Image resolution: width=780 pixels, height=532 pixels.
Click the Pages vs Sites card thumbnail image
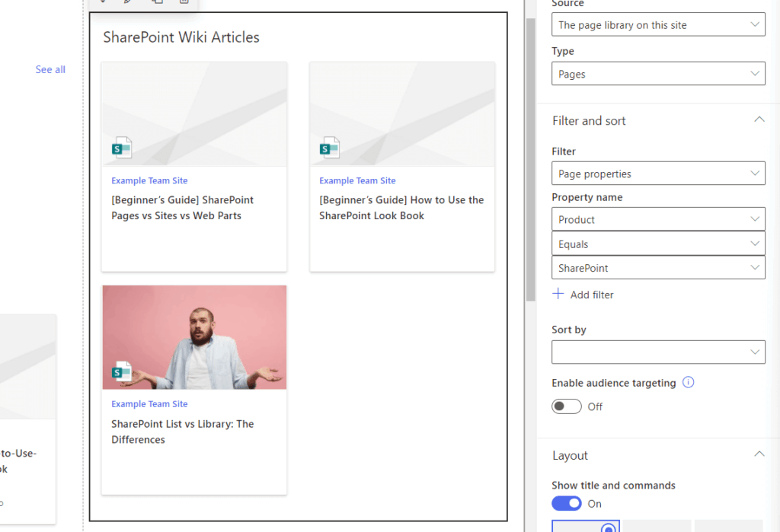point(194,114)
